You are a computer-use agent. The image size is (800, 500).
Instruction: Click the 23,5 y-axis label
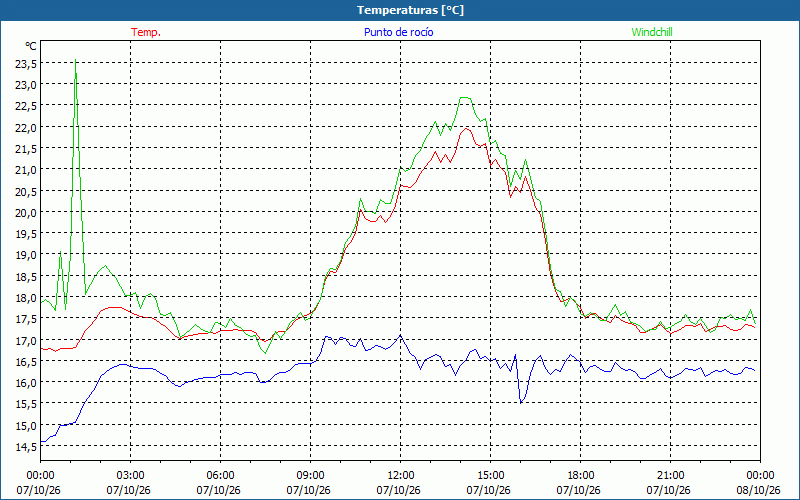coord(26,63)
